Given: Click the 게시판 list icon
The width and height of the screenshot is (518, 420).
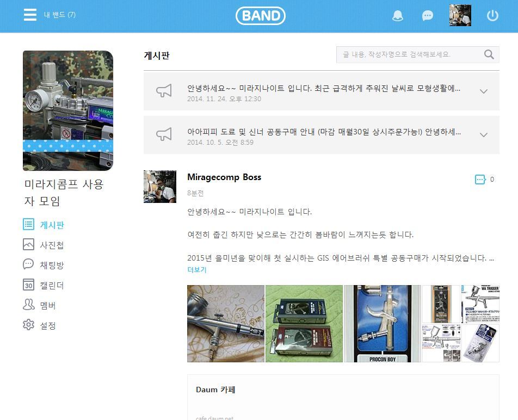Looking at the screenshot, I should point(28,224).
